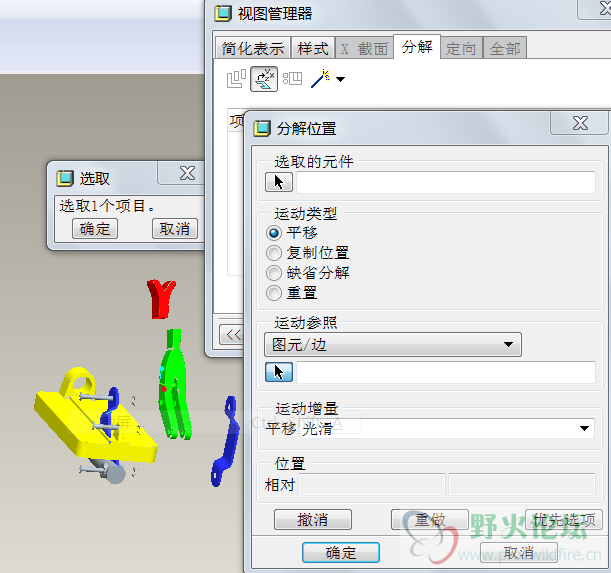Viewport: 611px width, 573px height.
Task: Open the 图元/边 motion reference dropdown
Action: [x=393, y=345]
